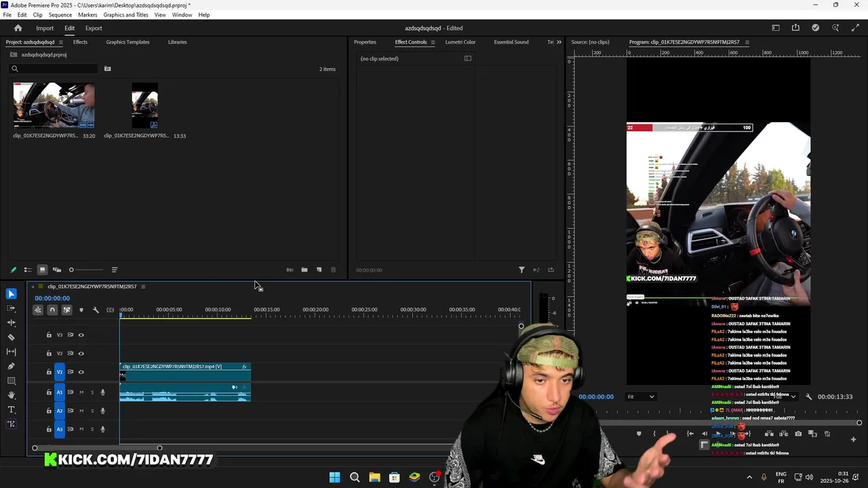Open the Home screen icon
Image resolution: width=868 pixels, height=488 pixels.
(x=18, y=28)
